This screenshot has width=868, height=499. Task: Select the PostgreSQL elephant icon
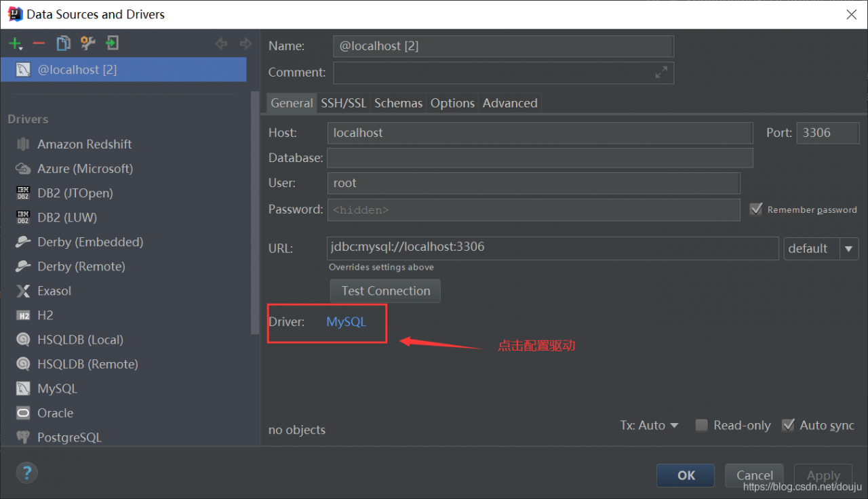[23, 437]
